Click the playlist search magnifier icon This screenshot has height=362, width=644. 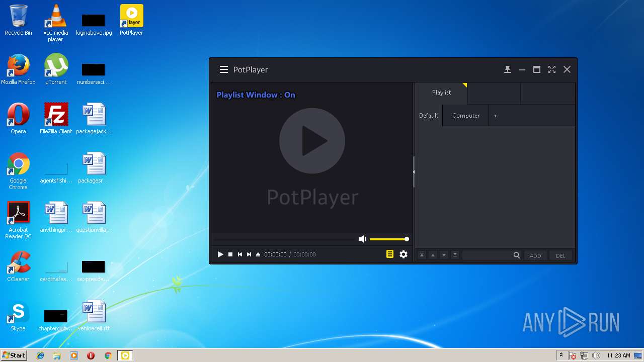[x=517, y=255]
